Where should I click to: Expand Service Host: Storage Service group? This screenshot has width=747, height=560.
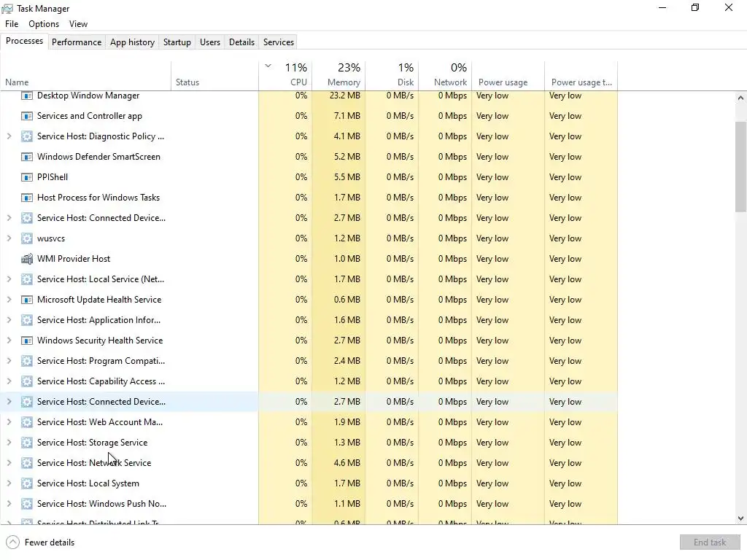(9, 443)
